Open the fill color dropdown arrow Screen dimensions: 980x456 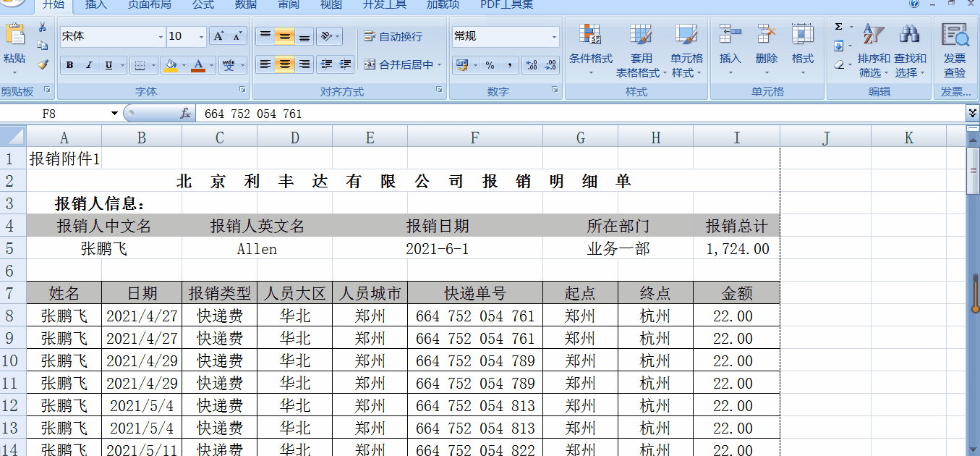click(x=184, y=65)
